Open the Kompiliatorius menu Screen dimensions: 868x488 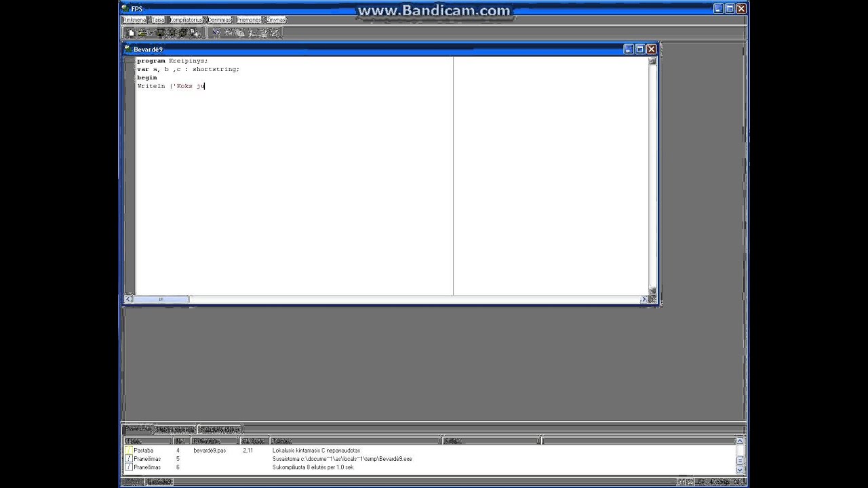pos(186,20)
